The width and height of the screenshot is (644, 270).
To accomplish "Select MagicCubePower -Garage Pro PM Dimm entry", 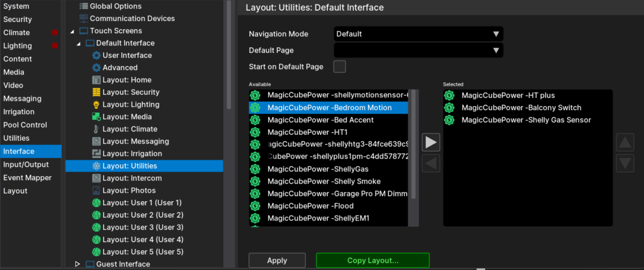I will pos(329,193).
